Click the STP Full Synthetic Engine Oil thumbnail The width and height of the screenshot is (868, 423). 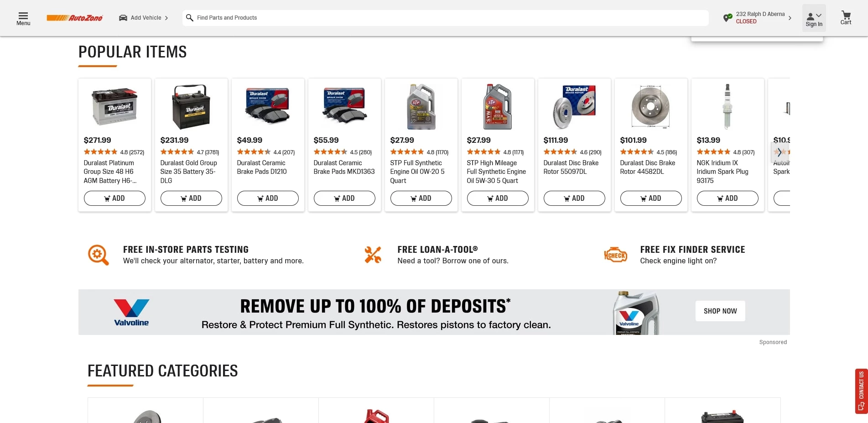tap(420, 106)
